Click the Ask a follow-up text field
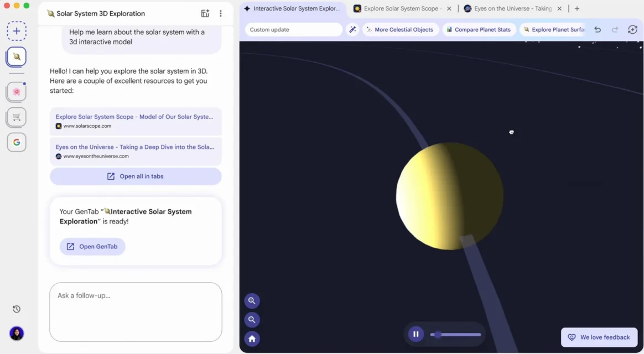The height and width of the screenshot is (354, 644). coord(136,311)
